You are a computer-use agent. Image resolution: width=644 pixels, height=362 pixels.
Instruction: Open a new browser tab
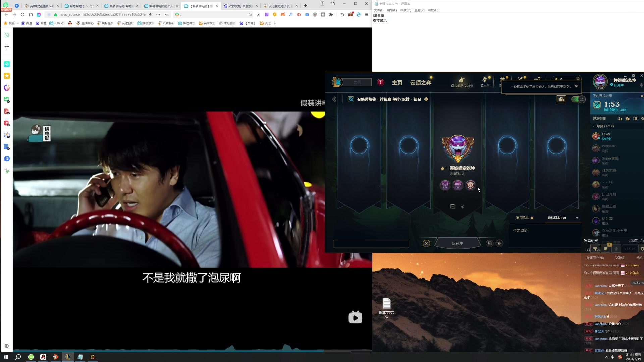click(x=305, y=6)
